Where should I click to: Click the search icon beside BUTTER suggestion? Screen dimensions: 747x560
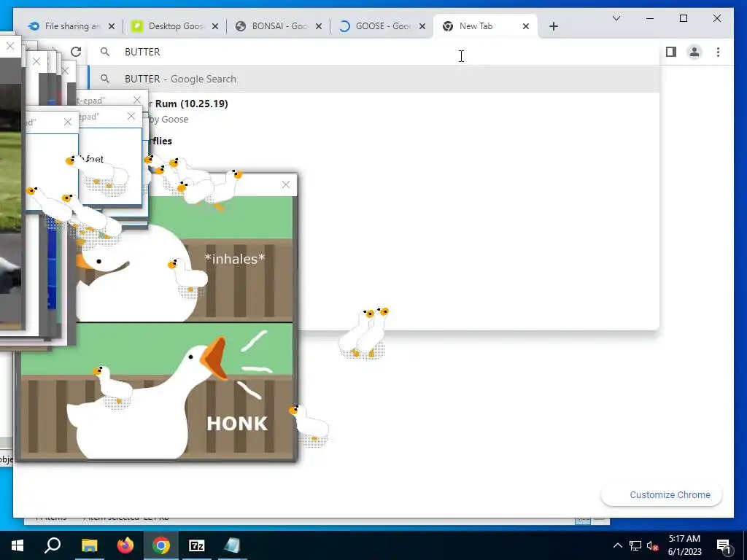click(105, 79)
